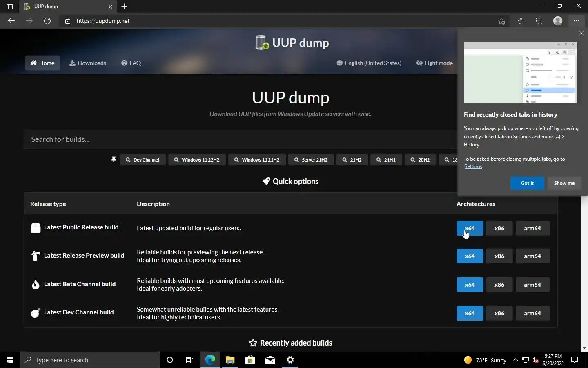Choose x64 for Latest Beta Channel build
The image size is (588, 368).
[470, 285]
